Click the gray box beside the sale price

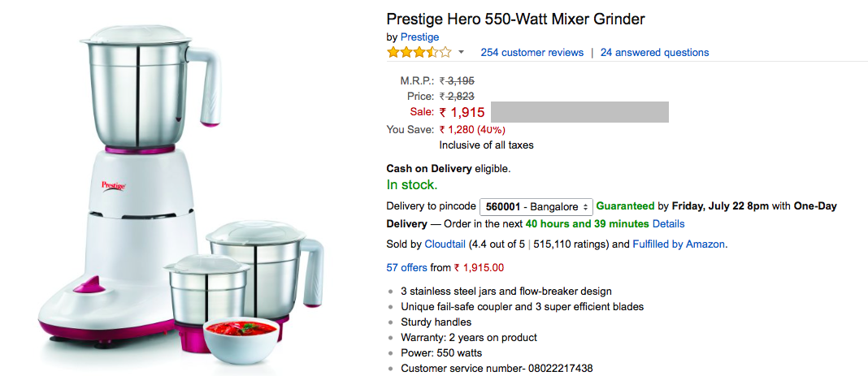coord(579,112)
